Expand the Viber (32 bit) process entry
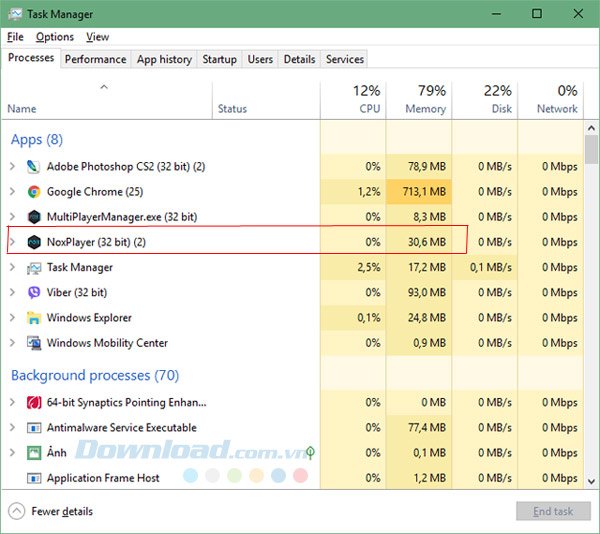This screenshot has width=600, height=534. point(12,292)
